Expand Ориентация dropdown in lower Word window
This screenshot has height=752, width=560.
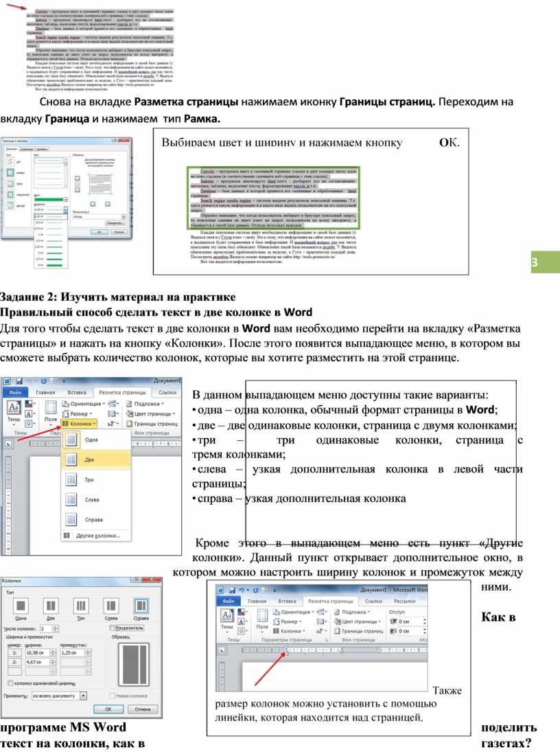point(293,612)
